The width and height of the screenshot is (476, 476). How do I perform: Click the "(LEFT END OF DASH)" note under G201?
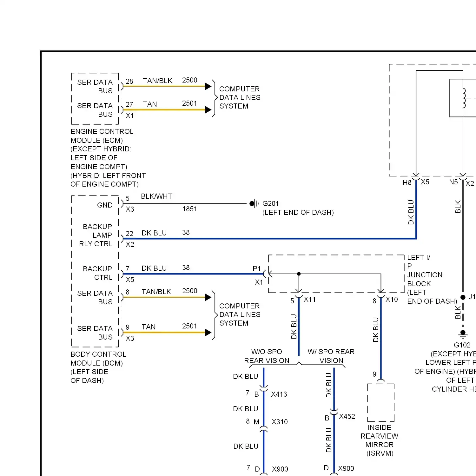click(298, 212)
